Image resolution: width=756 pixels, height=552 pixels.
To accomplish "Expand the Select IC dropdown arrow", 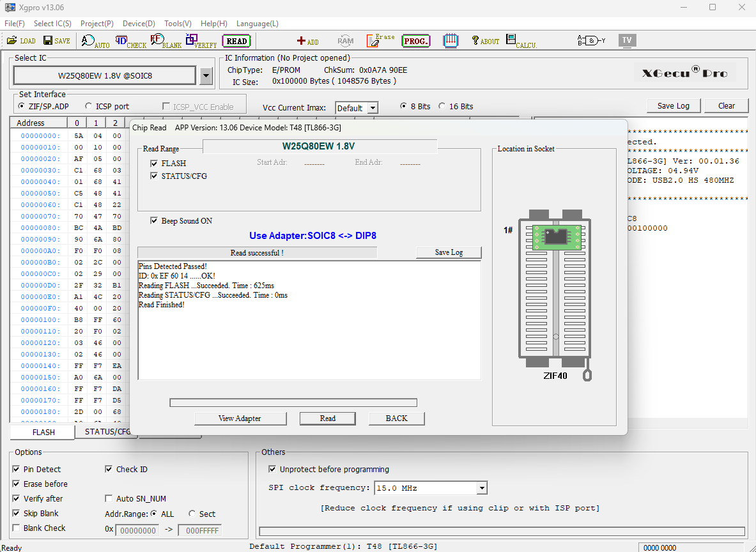I will (x=206, y=76).
